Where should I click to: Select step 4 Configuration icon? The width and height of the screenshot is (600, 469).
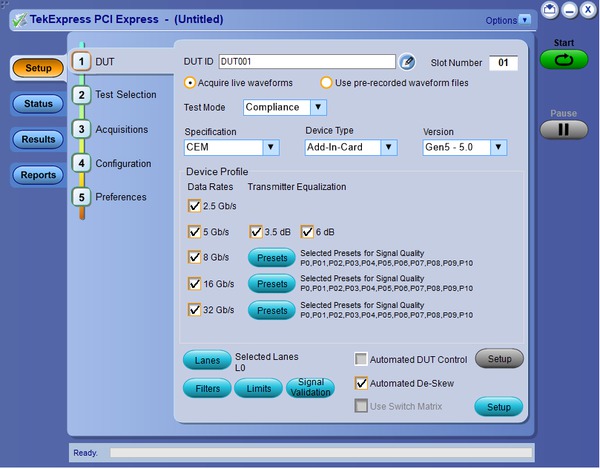coord(82,163)
